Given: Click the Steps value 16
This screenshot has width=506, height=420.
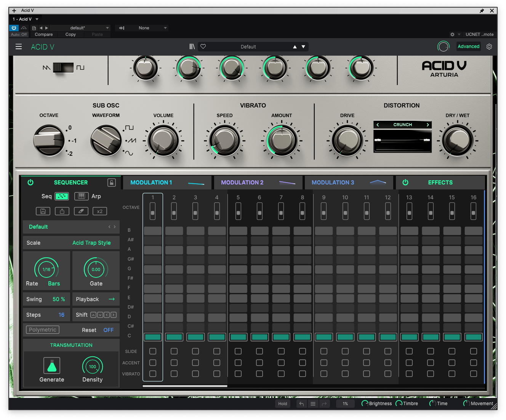Looking at the screenshot, I should pyautogui.click(x=61, y=315).
